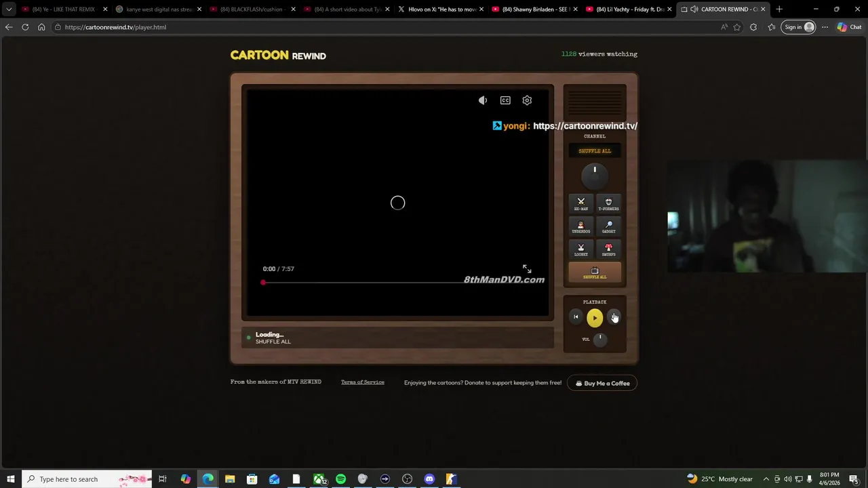
Task: Switch to the Underdog channel
Action: point(581,226)
